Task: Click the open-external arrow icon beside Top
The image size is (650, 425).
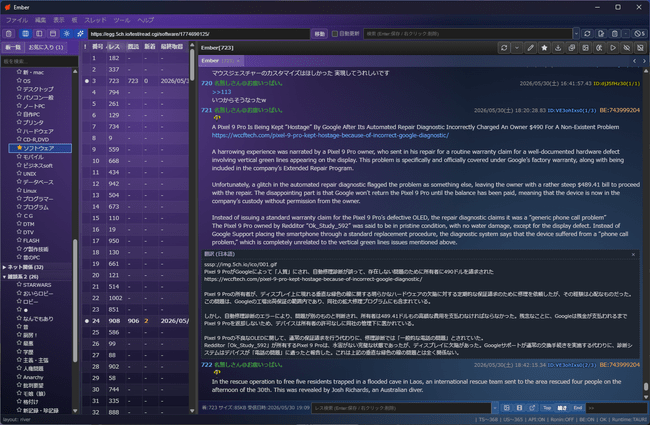Action: [x=532, y=408]
